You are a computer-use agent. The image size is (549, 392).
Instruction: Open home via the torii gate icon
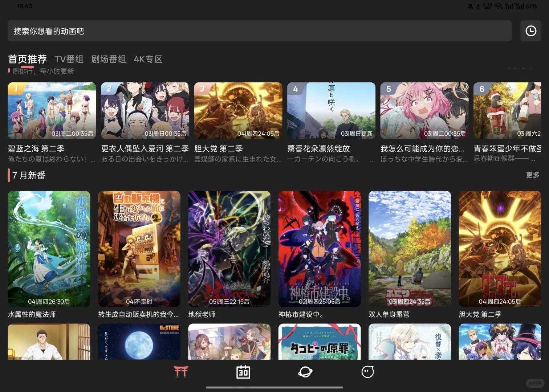tap(181, 372)
